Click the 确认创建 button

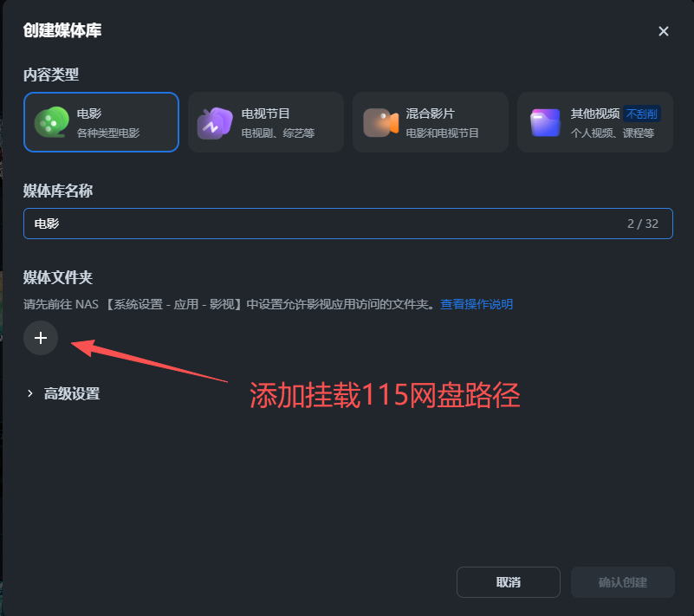click(623, 582)
